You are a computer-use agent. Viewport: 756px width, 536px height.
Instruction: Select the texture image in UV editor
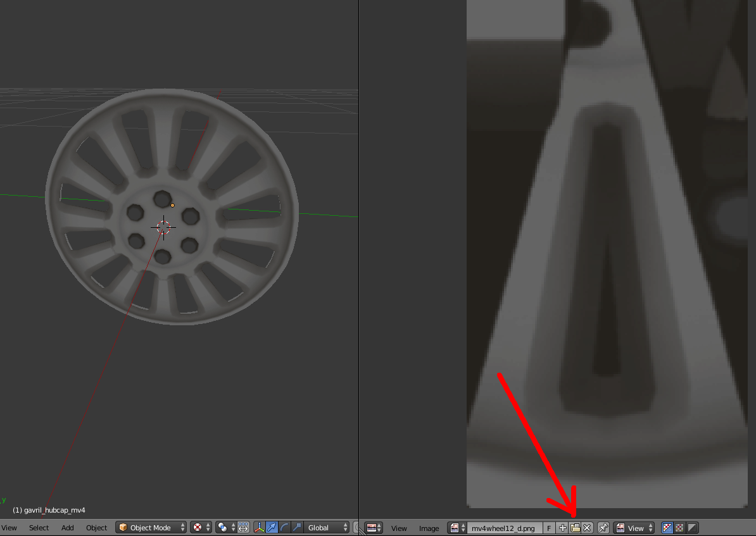[607, 254]
